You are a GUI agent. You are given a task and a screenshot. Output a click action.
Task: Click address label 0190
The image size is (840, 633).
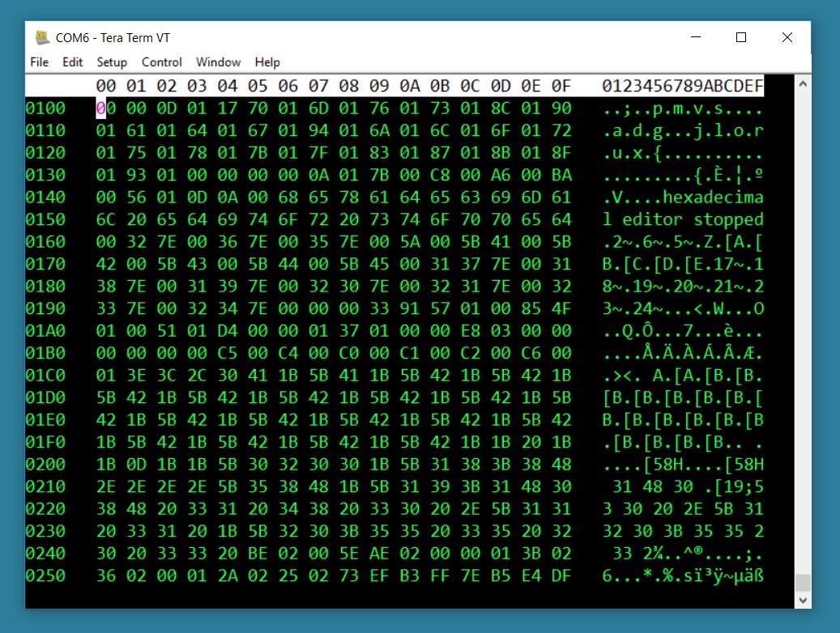pyautogui.click(x=45, y=309)
